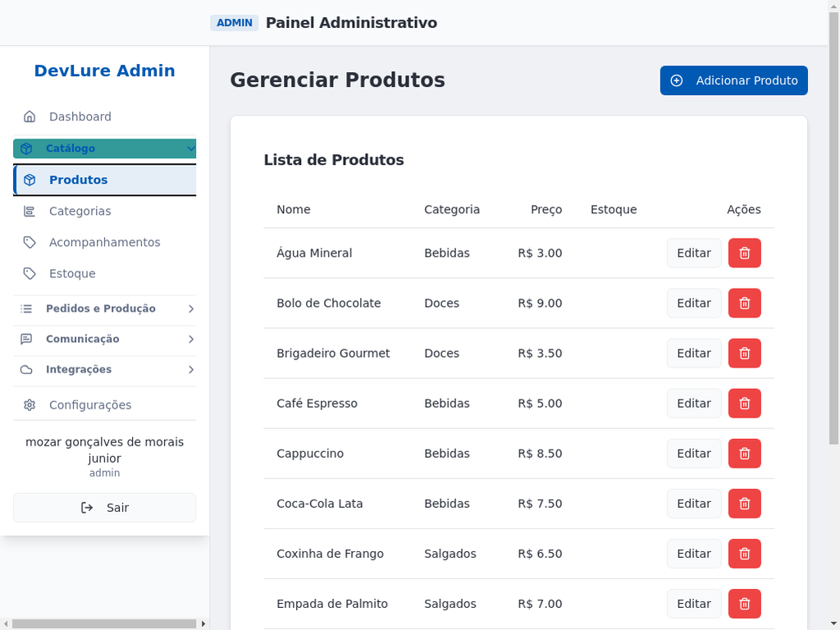Image resolution: width=840 pixels, height=630 pixels.
Task: Click the Acompanhamentos tag icon
Action: click(x=30, y=243)
